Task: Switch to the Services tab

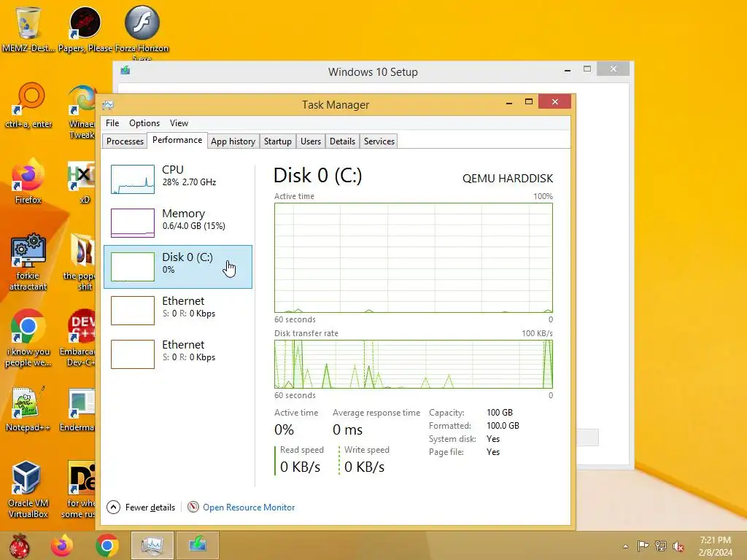Action: pyautogui.click(x=379, y=141)
